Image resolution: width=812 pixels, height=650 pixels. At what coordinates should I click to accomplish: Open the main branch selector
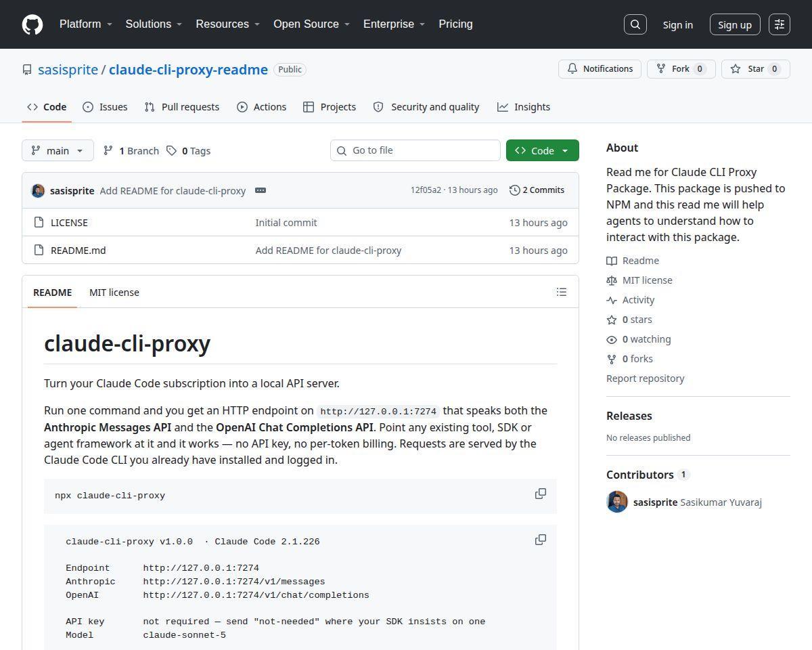58,150
